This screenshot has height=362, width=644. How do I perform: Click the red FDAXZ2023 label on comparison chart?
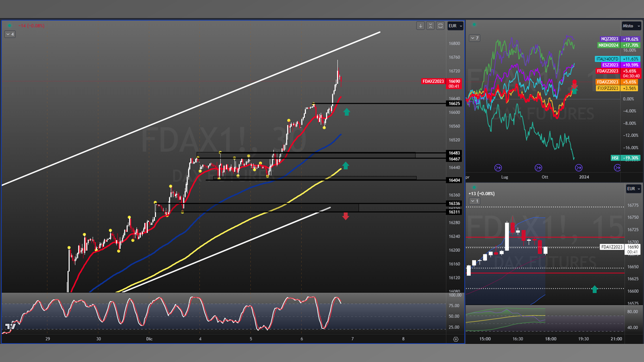(x=608, y=71)
